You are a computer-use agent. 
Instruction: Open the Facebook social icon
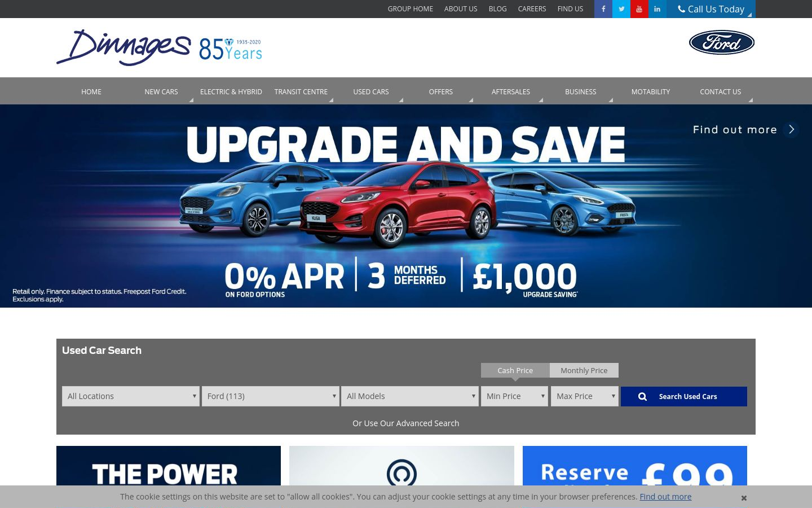click(603, 9)
